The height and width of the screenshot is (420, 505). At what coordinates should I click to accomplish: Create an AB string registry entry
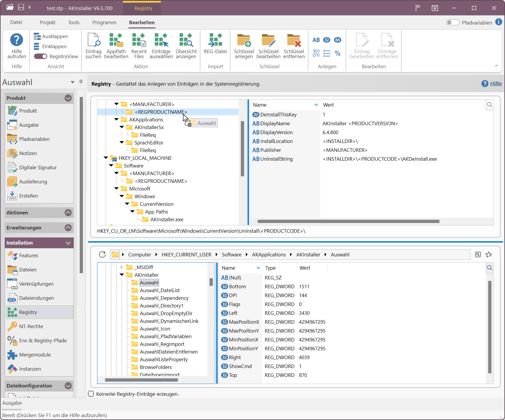click(x=316, y=40)
